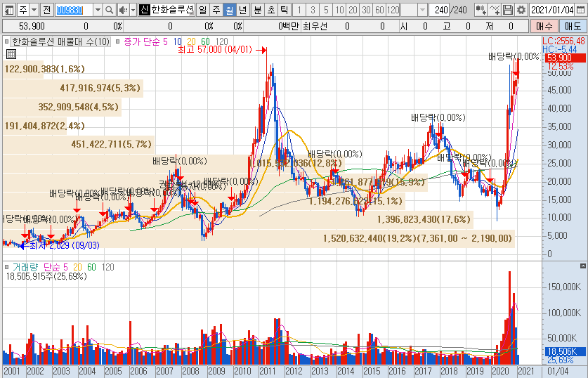The width and height of the screenshot is (588, 378).
Task: Click the 거래량 volume indicator label
Action: click(25, 267)
